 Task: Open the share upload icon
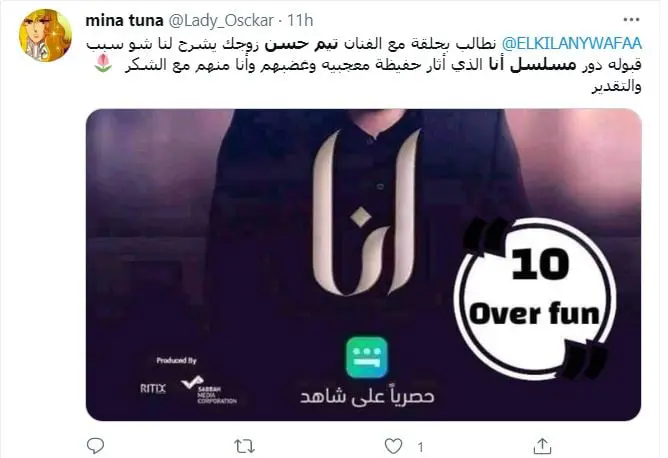(542, 446)
